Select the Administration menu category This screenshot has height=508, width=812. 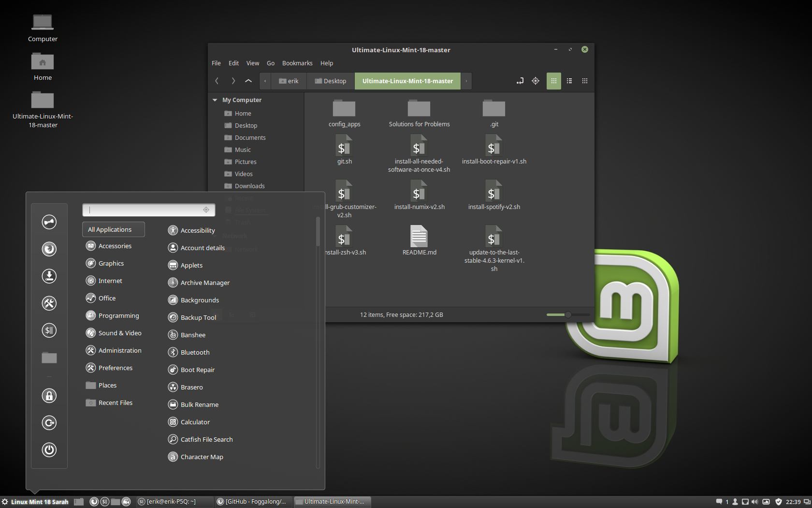point(114,350)
